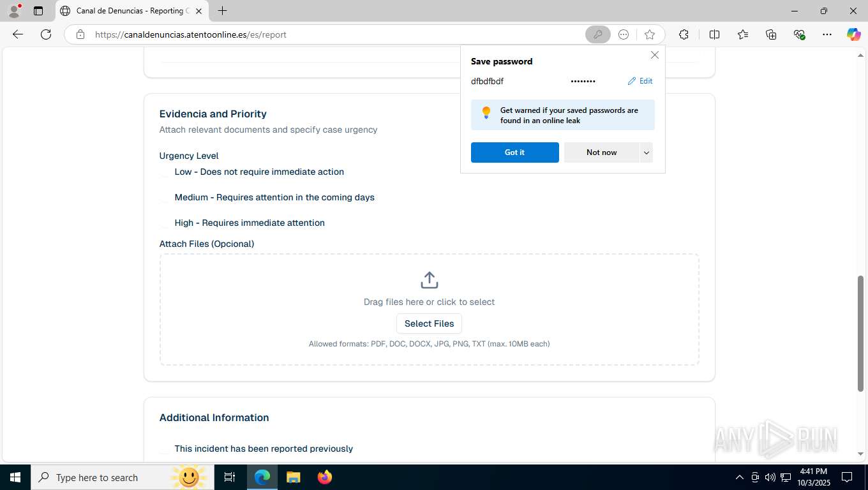
Task: Open Firefox from the taskbar
Action: pyautogui.click(x=325, y=477)
